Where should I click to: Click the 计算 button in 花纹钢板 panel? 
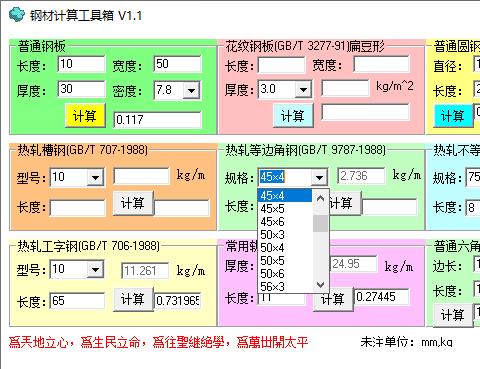click(x=293, y=116)
